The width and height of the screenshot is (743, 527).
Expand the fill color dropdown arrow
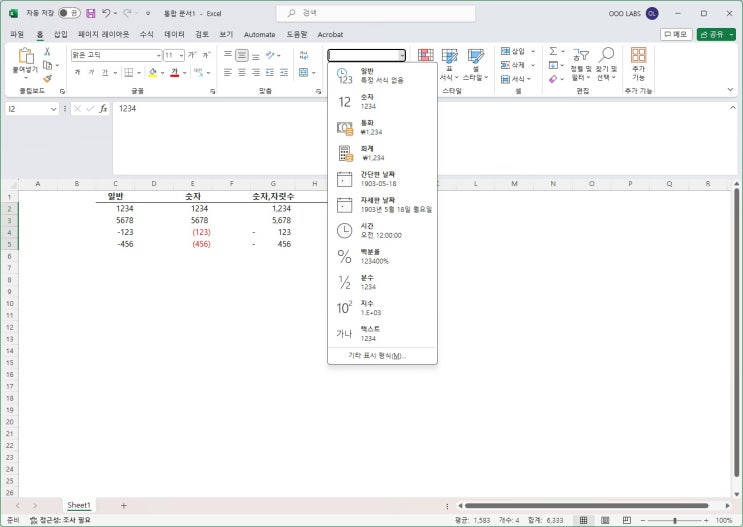[x=163, y=73]
